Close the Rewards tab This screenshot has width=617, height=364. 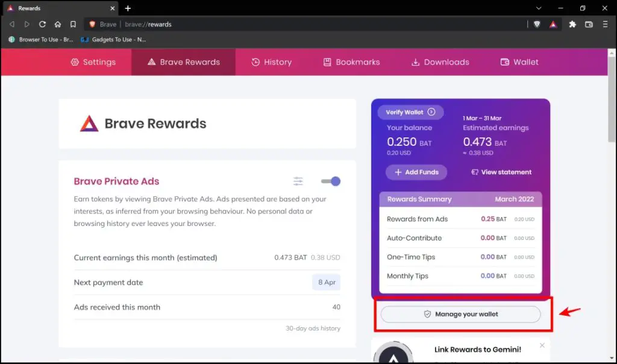pos(113,8)
